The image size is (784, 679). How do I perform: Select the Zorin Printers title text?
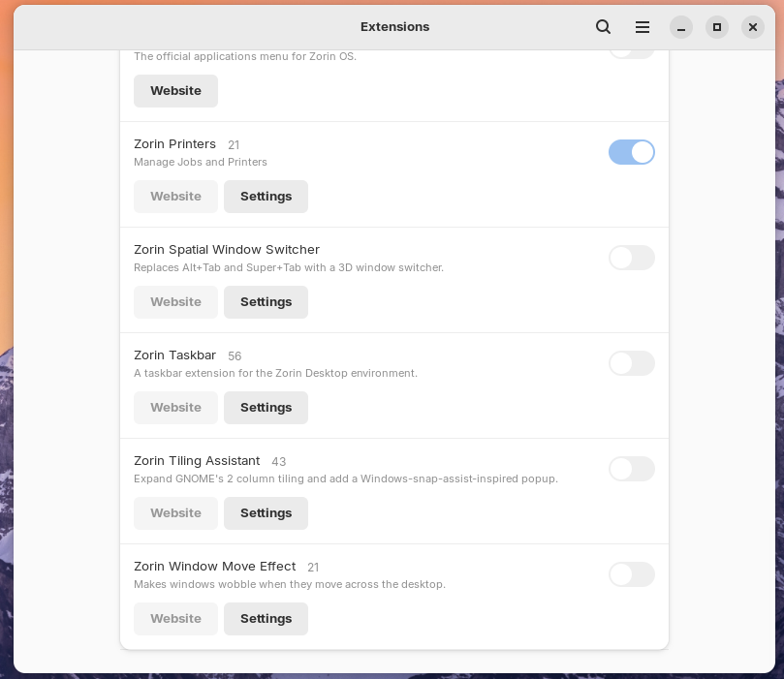174,144
